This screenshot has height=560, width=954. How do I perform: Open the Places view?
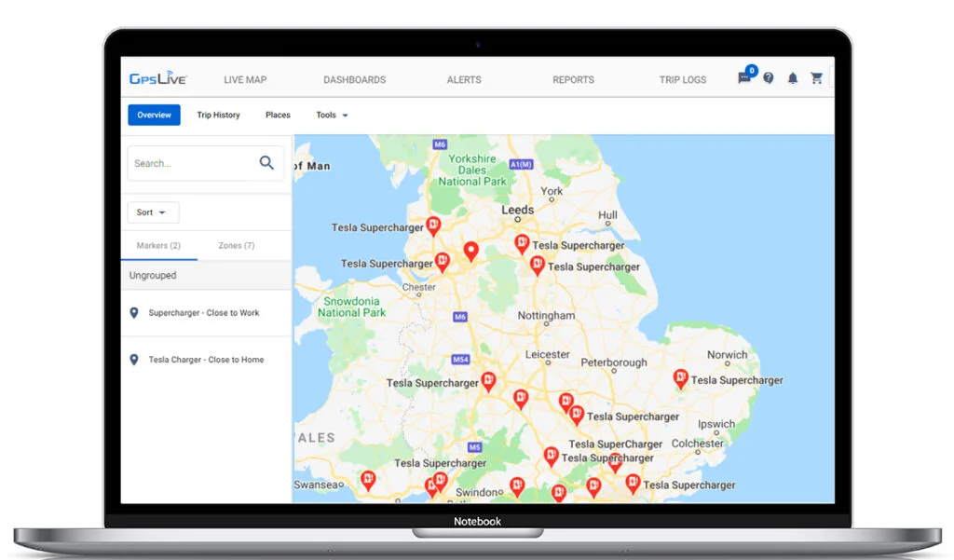[x=278, y=115]
